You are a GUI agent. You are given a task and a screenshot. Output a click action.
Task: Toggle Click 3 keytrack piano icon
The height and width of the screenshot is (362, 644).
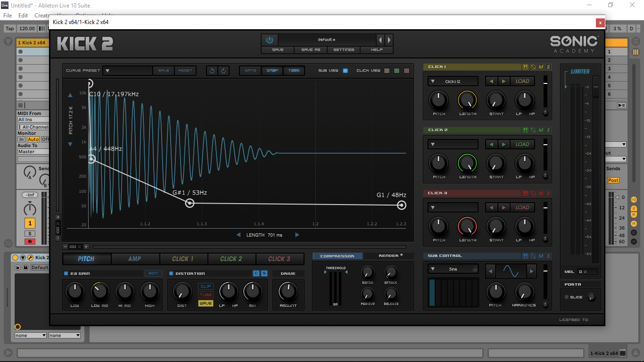tap(525, 193)
